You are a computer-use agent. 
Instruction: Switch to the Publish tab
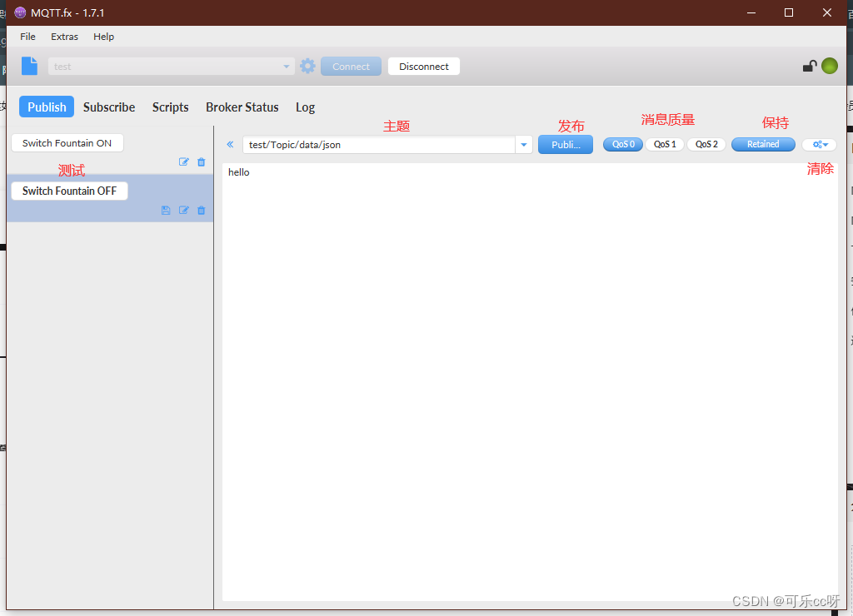[47, 107]
